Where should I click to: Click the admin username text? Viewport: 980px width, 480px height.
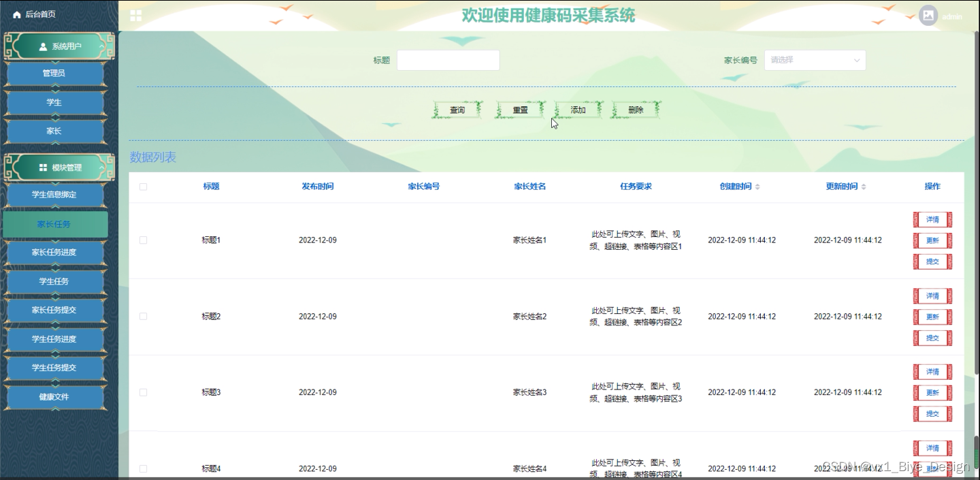click(952, 16)
